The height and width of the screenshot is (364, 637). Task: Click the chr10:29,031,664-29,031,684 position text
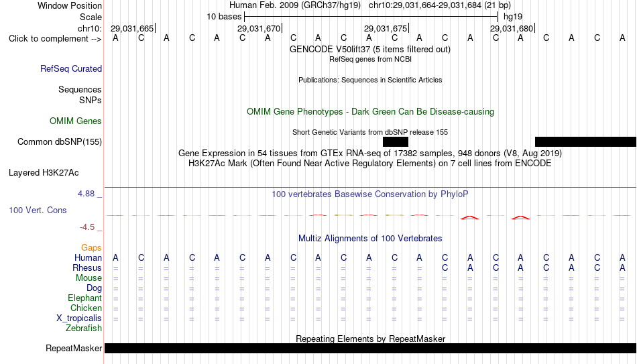tap(440, 5)
